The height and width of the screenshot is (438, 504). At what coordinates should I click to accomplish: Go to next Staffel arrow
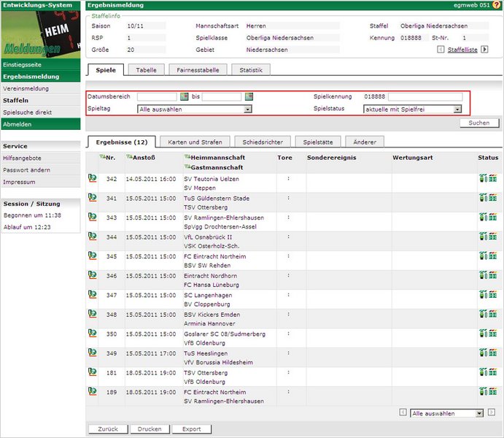pos(484,50)
